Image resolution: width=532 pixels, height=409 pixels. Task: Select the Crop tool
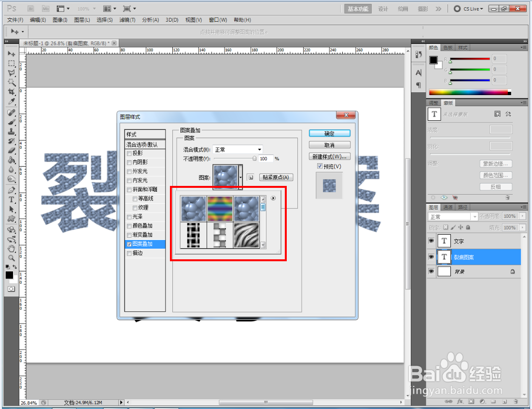click(x=11, y=90)
